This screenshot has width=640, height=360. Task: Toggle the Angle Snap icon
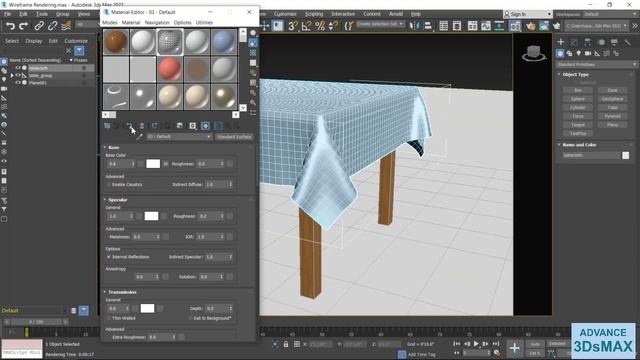[x=306, y=26]
